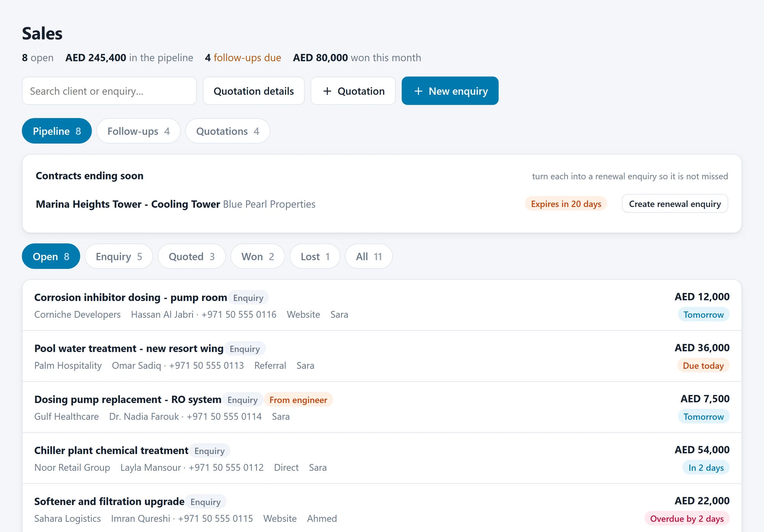Click Dr. Nadia Farouk contact details

pos(185,417)
